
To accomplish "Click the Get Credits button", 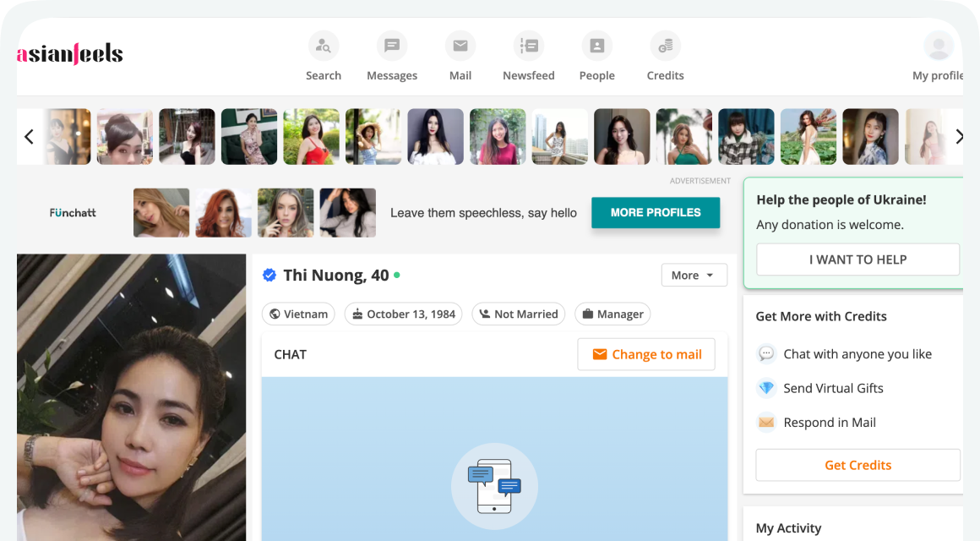I will (x=857, y=465).
